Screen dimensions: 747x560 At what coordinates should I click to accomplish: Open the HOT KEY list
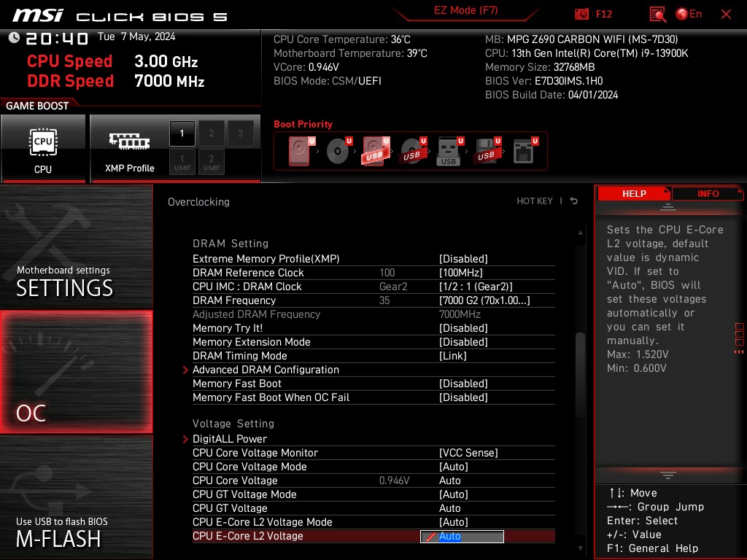point(535,201)
